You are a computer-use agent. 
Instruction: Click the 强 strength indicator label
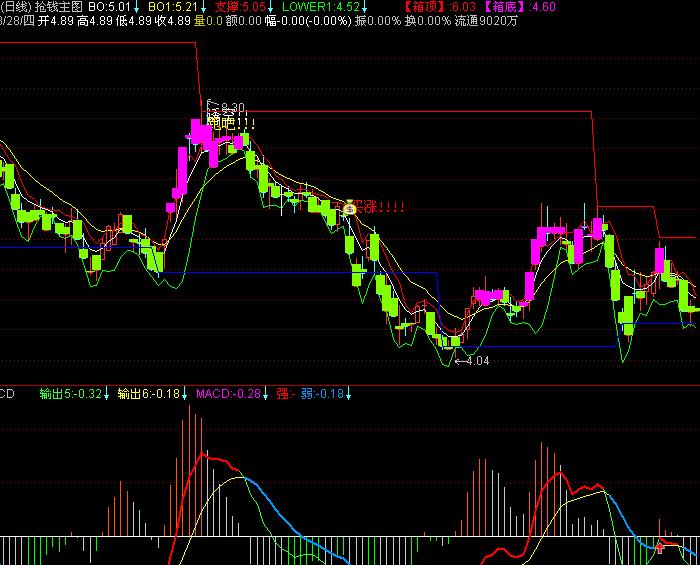click(x=280, y=394)
